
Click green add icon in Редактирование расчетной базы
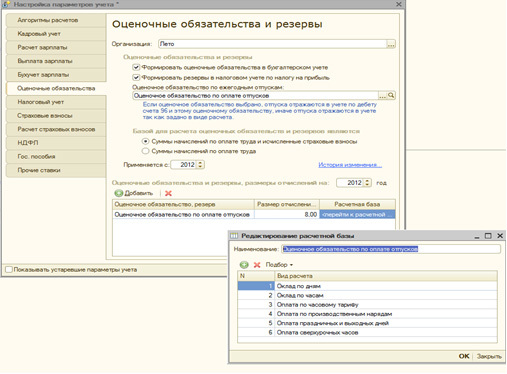(244, 265)
